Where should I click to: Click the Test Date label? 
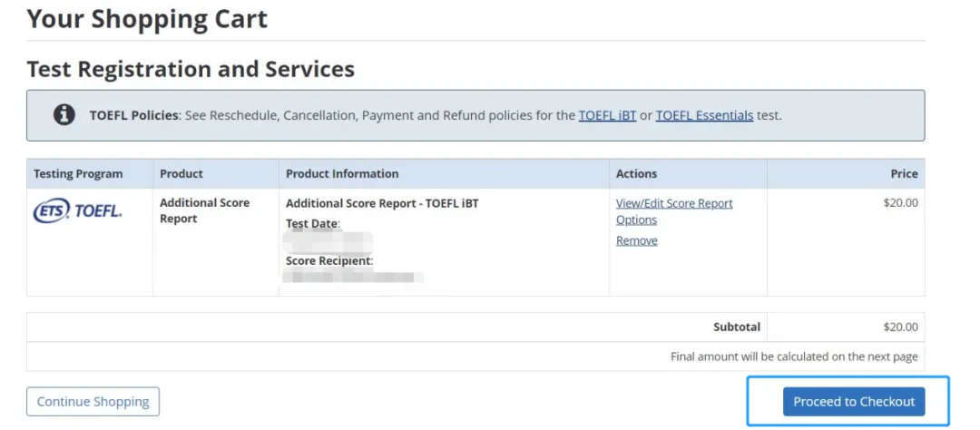(312, 223)
